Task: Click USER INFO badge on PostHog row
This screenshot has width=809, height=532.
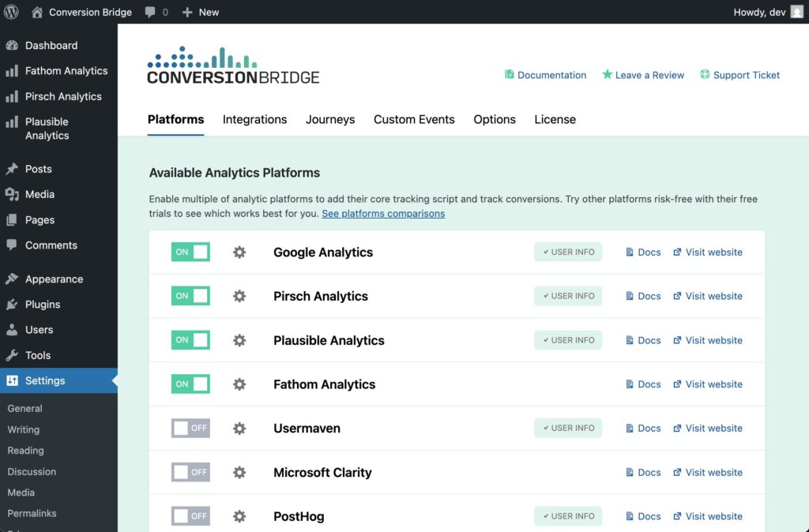Action: (x=568, y=516)
